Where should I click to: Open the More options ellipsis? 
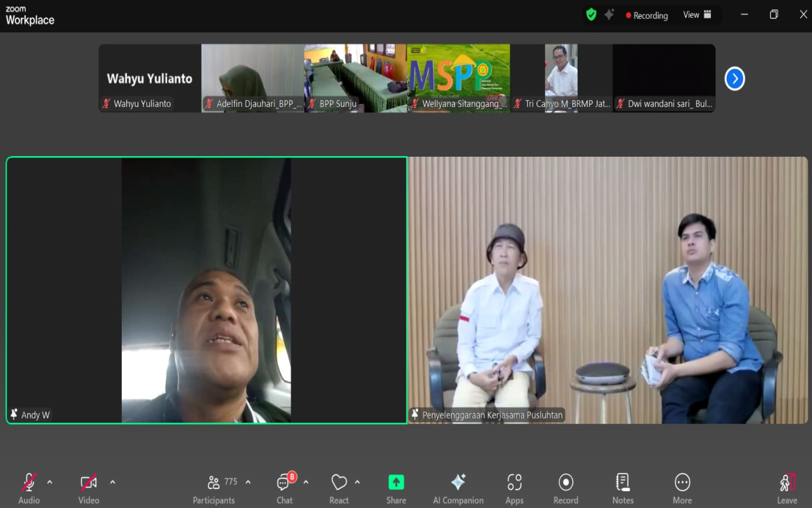point(682,488)
